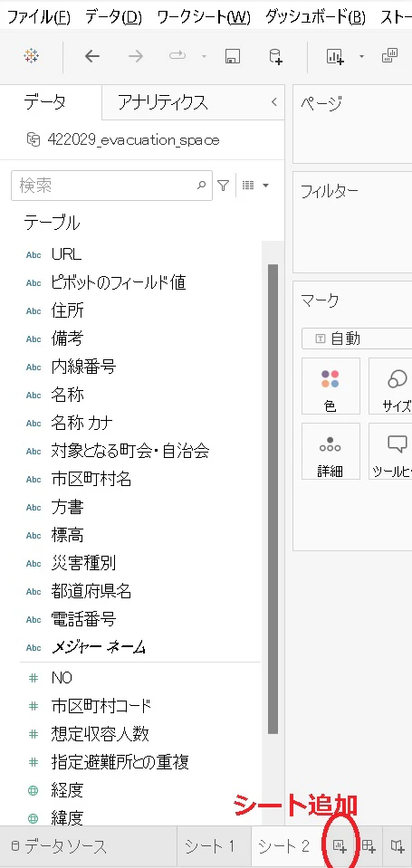This screenshot has height=868, width=412.
Task: Select the 都道府県名 field
Action: pos(91,591)
